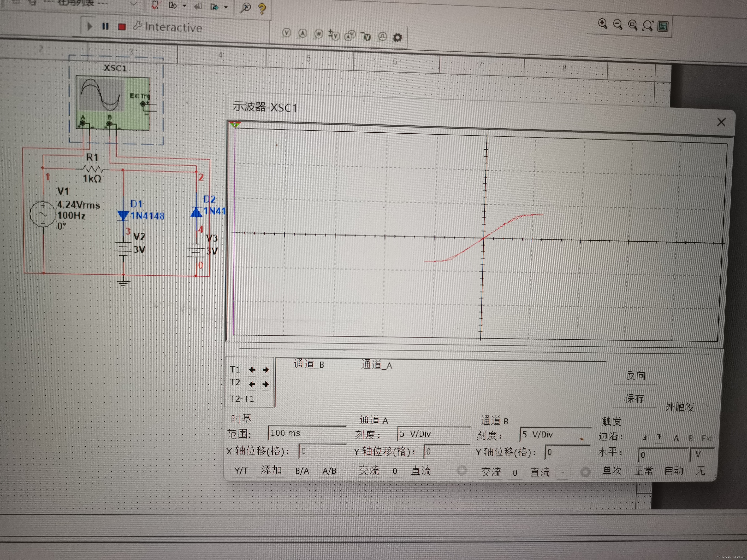Screen dimensions: 747x560
Task: Click the 保存 save button
Action: pyautogui.click(x=634, y=399)
